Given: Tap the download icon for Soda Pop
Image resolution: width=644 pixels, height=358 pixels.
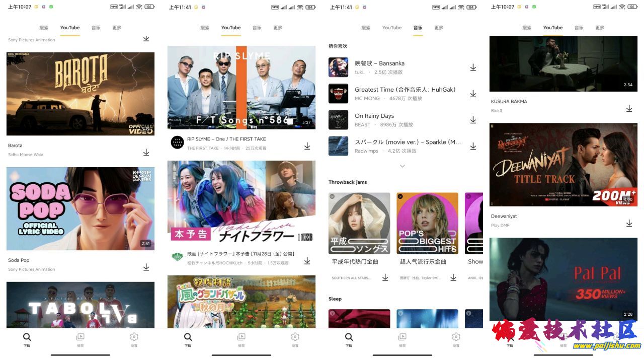Looking at the screenshot, I should (x=146, y=267).
